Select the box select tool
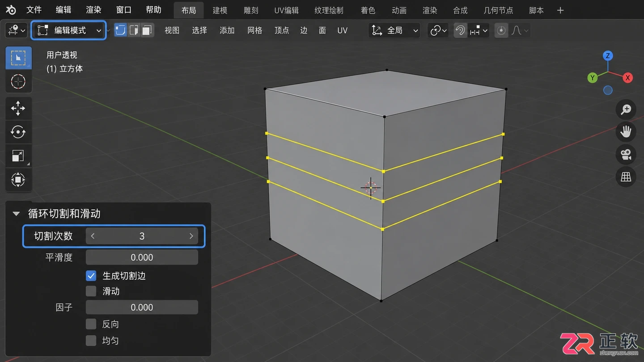The height and width of the screenshot is (362, 644). [x=18, y=58]
